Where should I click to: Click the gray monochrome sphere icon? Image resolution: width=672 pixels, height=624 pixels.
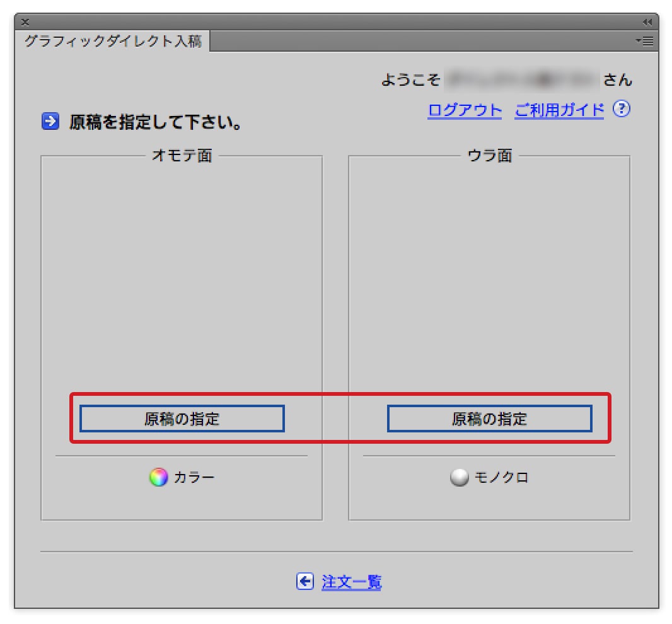click(460, 478)
